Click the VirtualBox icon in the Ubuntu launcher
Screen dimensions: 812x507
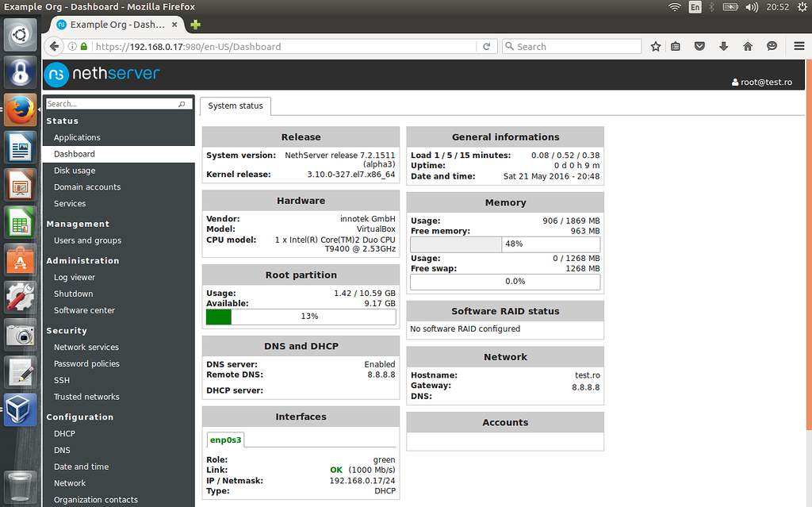click(x=19, y=409)
